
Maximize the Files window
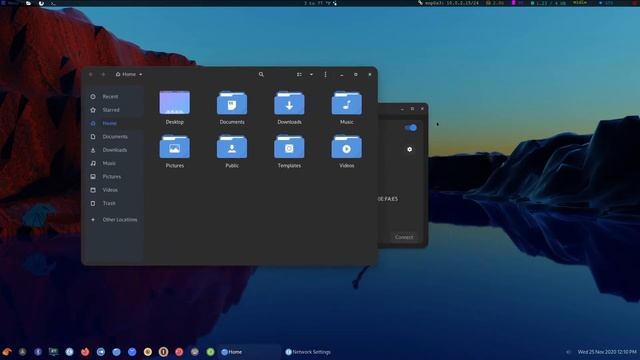coord(356,74)
